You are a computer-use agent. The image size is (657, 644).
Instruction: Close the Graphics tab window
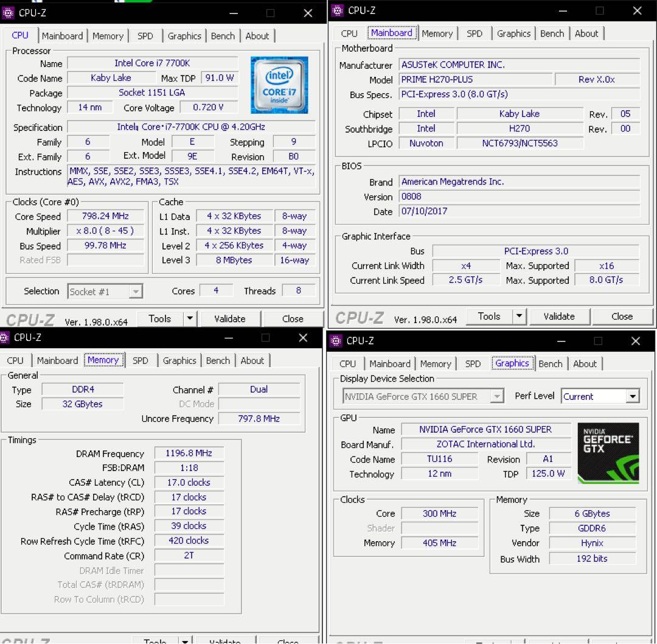click(636, 341)
